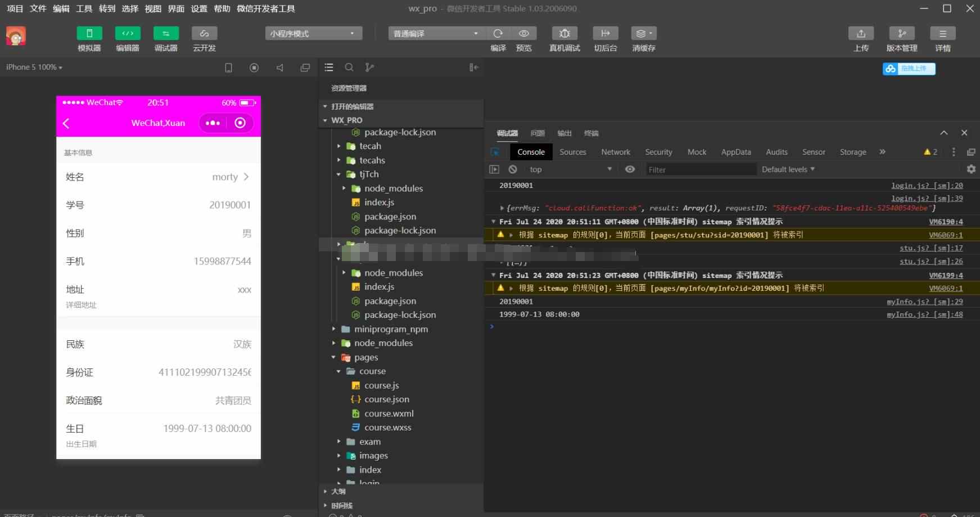Click the 编译 compile refresh icon

(x=498, y=34)
